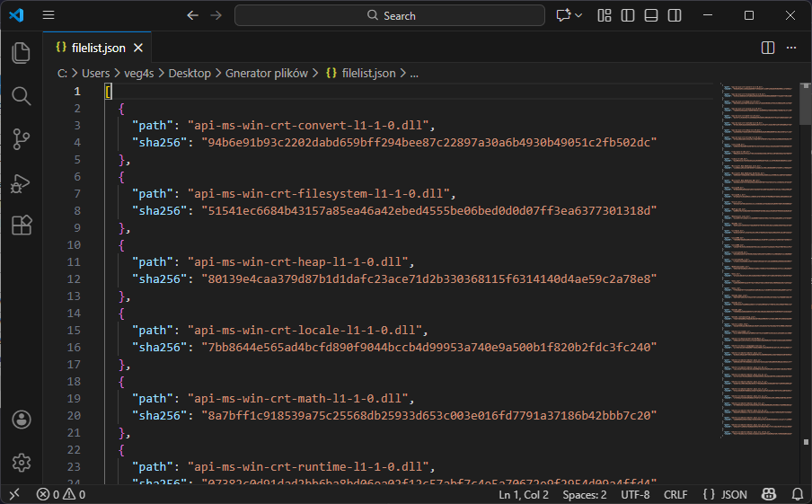Click the Split Editor Right icon
Screen dimensions: 812x504
(768, 48)
